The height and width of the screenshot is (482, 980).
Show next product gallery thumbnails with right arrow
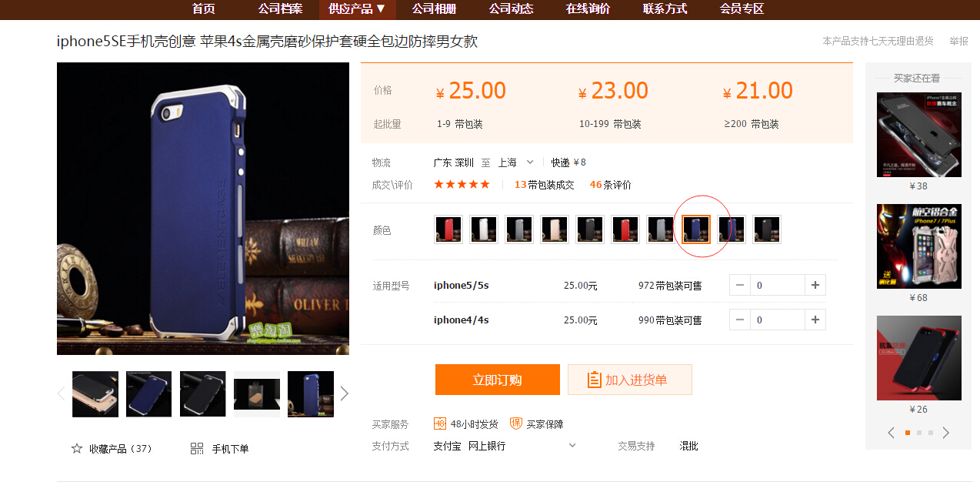(344, 393)
